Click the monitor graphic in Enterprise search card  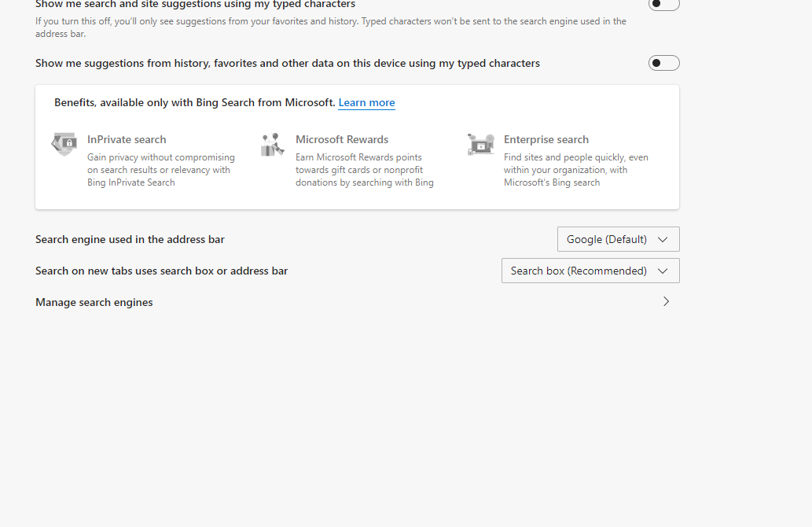tap(482, 146)
